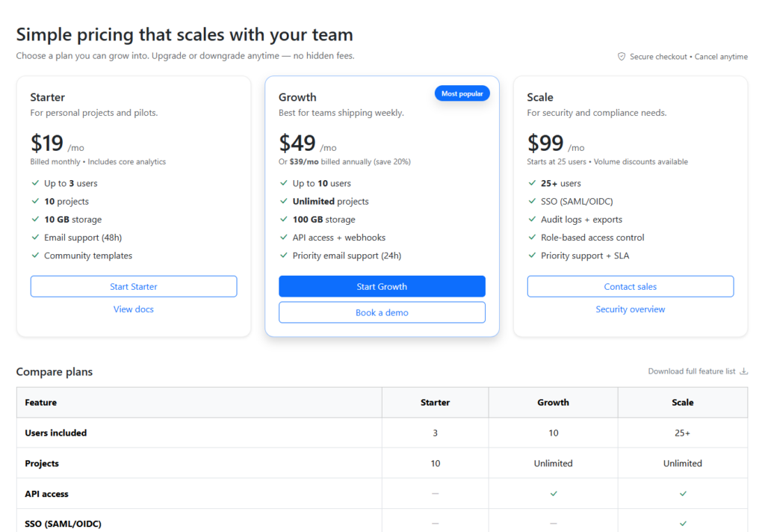
Task: Click the Start Starter button
Action: tap(134, 287)
